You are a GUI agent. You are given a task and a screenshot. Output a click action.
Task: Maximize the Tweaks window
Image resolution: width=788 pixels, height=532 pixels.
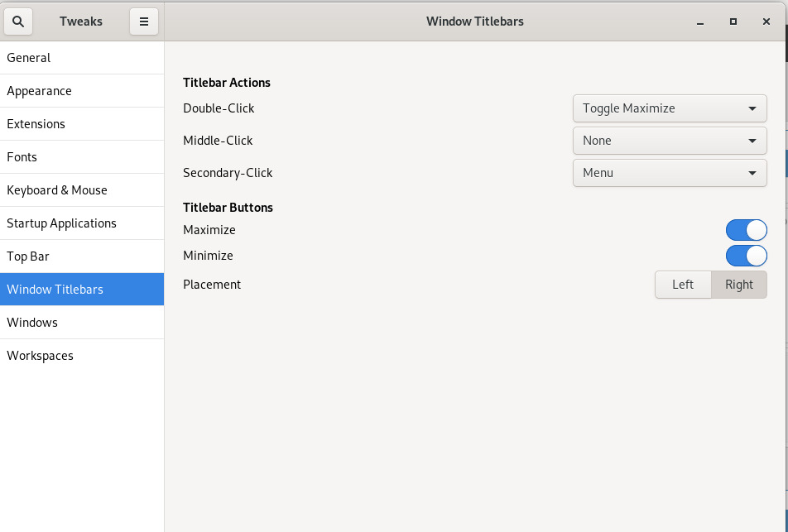pos(733,22)
